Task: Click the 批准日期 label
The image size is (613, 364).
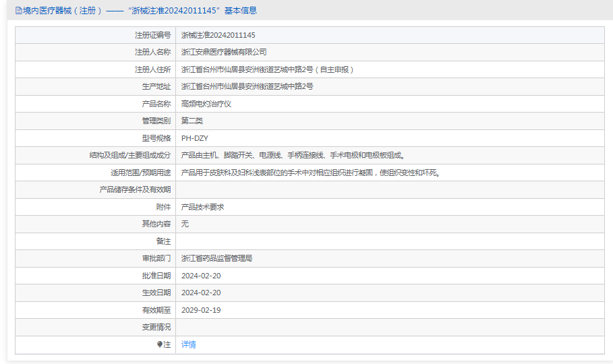Action: (x=156, y=276)
